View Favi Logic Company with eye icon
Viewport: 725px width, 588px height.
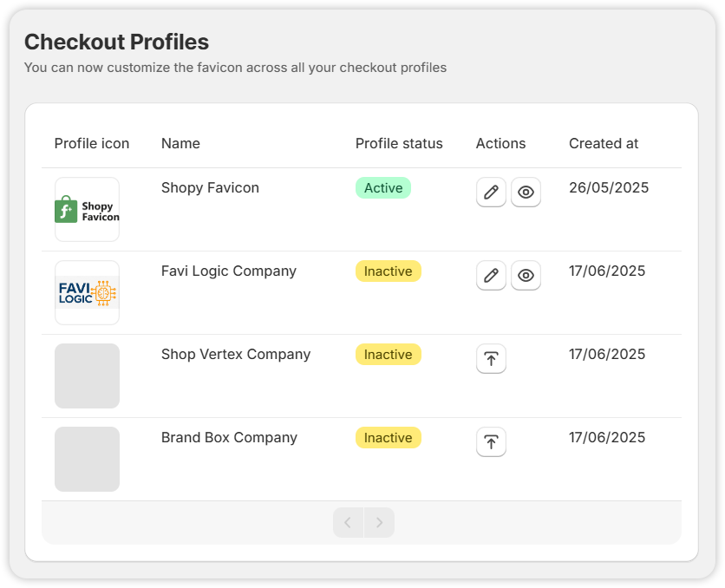(x=526, y=275)
